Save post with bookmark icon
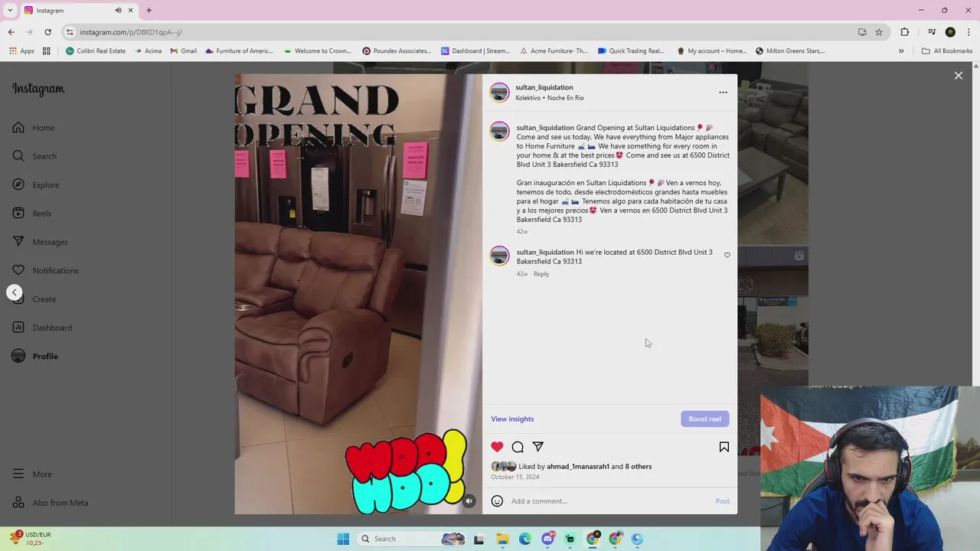The height and width of the screenshot is (551, 980). pyautogui.click(x=724, y=447)
